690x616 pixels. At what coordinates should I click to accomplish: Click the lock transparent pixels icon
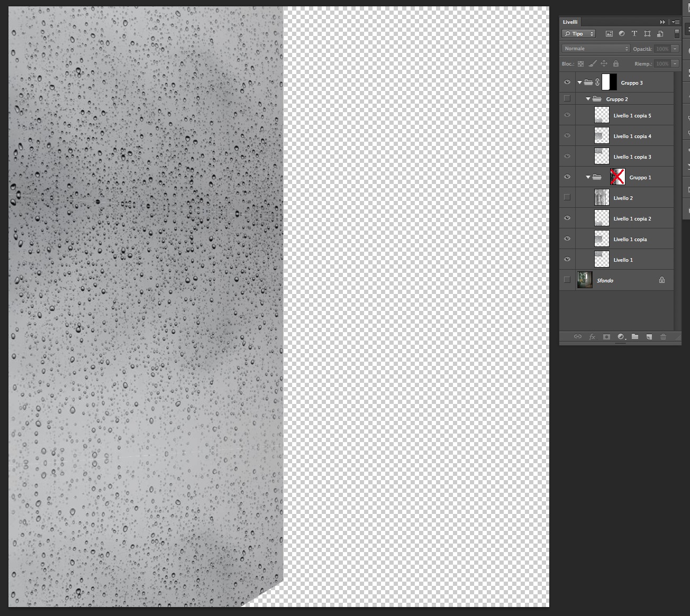[580, 63]
